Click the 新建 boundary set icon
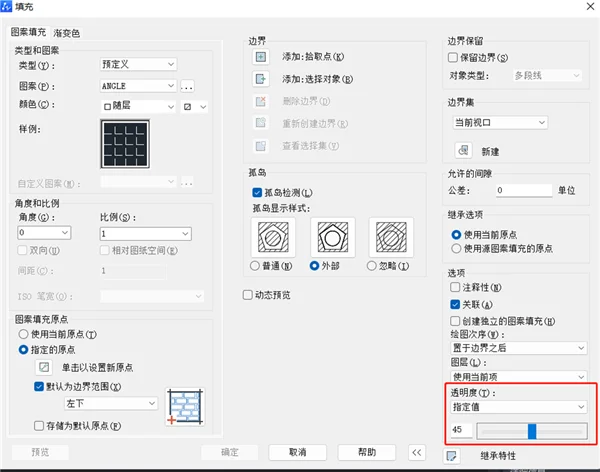600x472 pixels. pyautogui.click(x=463, y=150)
